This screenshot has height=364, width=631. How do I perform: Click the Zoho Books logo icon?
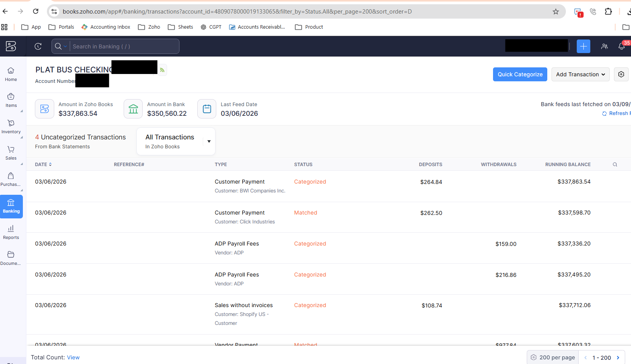pyautogui.click(x=11, y=46)
